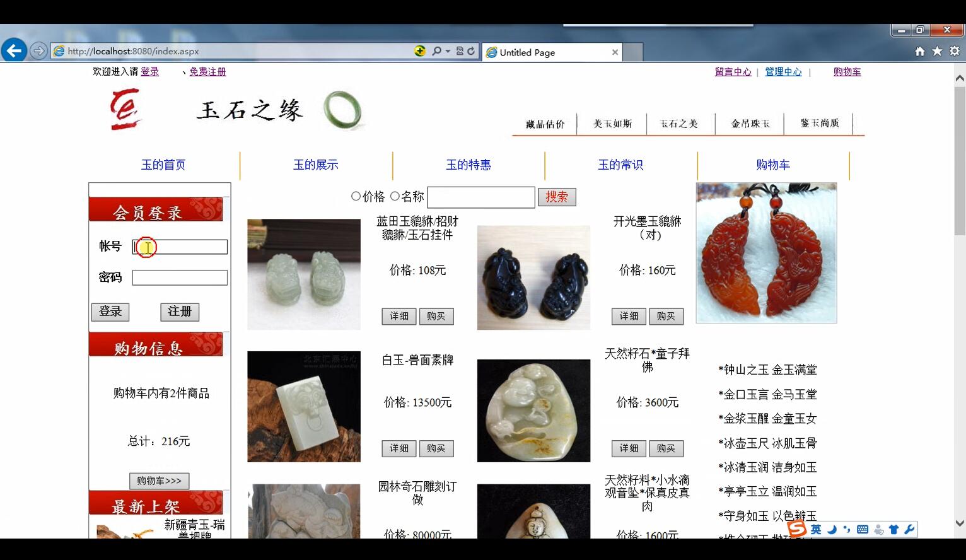Image resolution: width=966 pixels, height=560 pixels.
Task: Open the 免费注册 link
Action: pyautogui.click(x=207, y=72)
